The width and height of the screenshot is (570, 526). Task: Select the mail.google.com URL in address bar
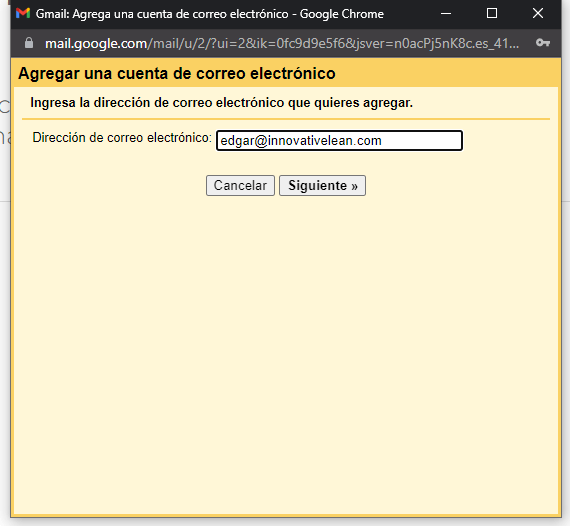tap(96, 44)
